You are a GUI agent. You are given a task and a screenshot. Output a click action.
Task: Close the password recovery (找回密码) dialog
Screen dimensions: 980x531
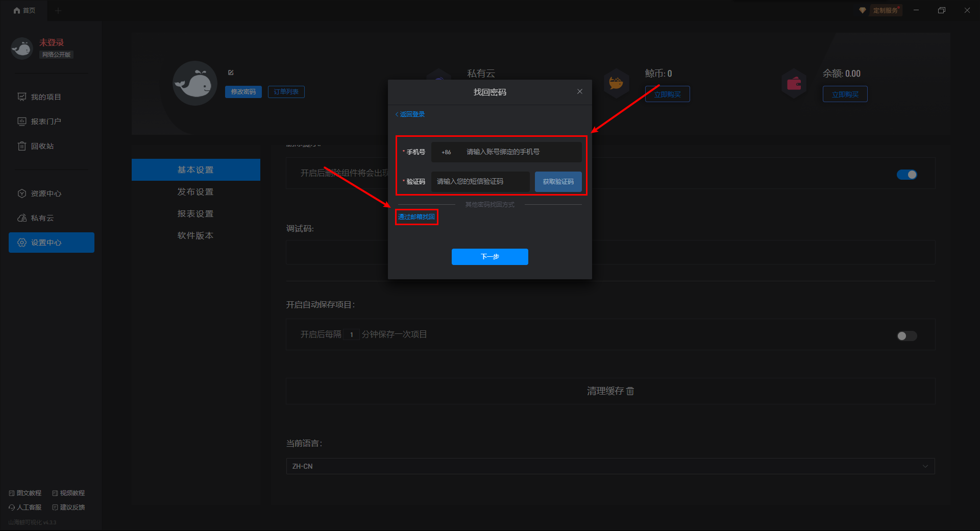click(580, 91)
